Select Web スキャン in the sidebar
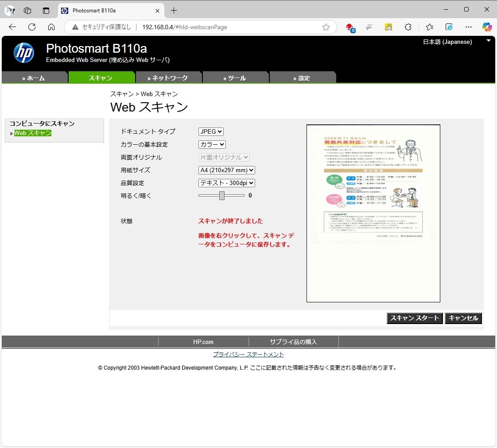Screen dimensions: 497x448 (32, 133)
